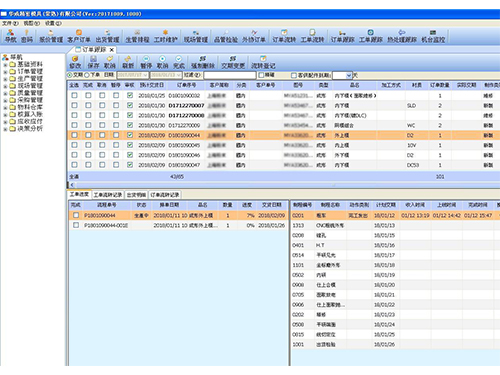Click the 保存 save icon
Screen dimensions: 500x375
pyautogui.click(x=93, y=62)
